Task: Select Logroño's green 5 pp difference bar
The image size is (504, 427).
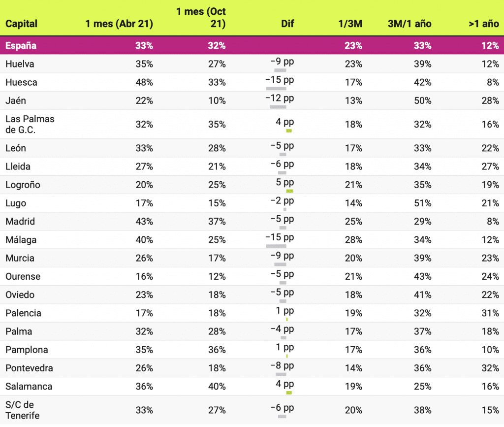Action: pos(289,191)
